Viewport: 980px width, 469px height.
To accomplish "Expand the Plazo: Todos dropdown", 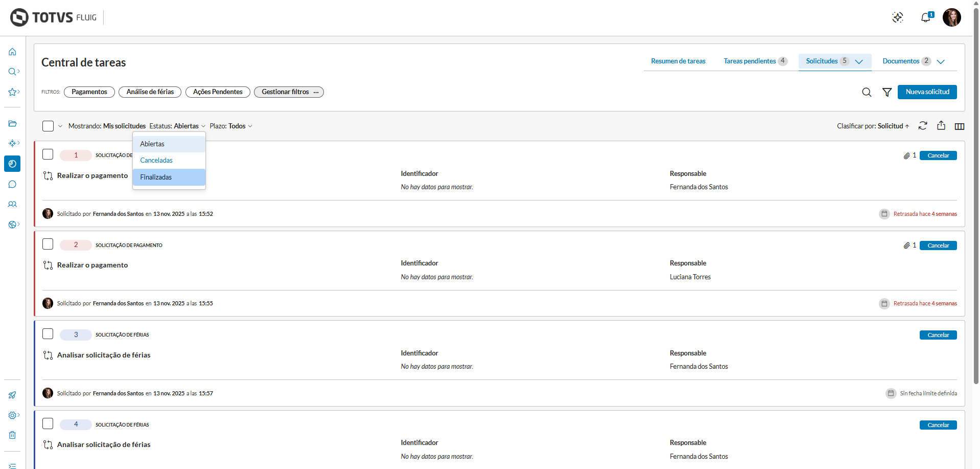I will (231, 126).
